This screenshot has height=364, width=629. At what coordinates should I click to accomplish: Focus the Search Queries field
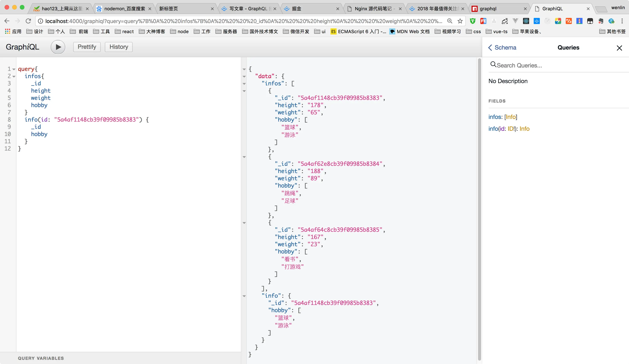(559, 65)
